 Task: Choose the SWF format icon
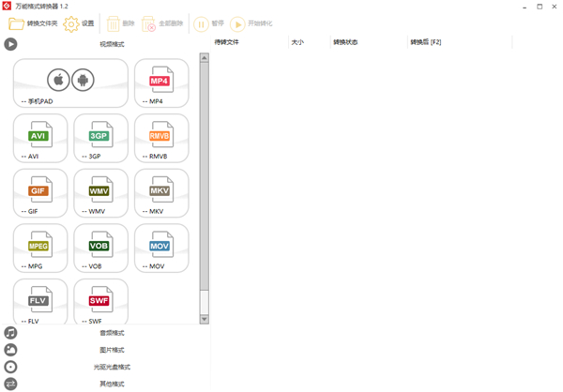tap(99, 302)
